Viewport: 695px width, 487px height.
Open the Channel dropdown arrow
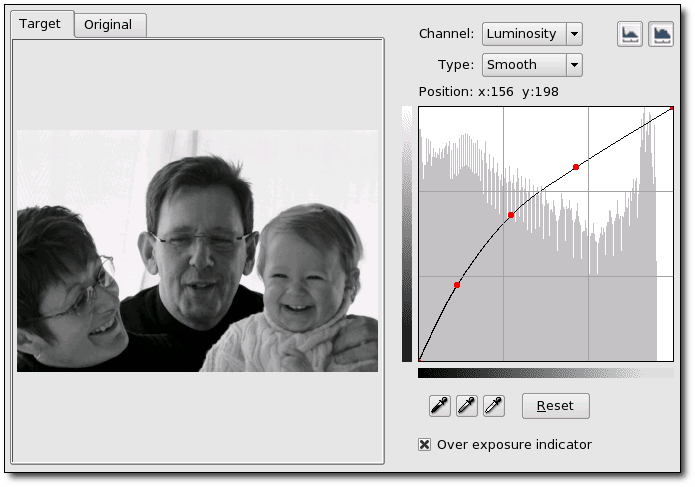tap(574, 34)
